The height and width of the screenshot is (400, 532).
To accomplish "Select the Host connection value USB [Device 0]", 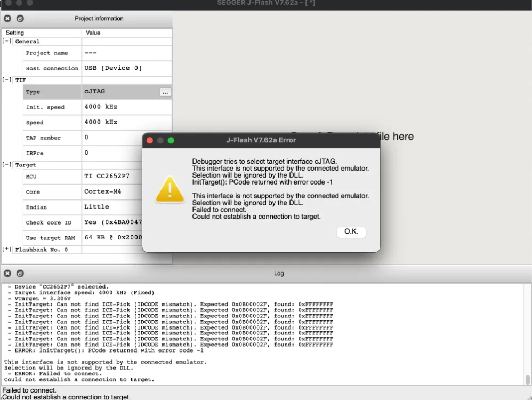I will [126, 68].
